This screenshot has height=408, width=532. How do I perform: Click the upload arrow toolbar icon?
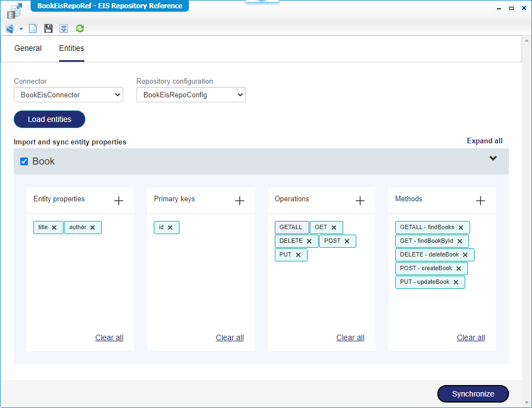tap(64, 28)
